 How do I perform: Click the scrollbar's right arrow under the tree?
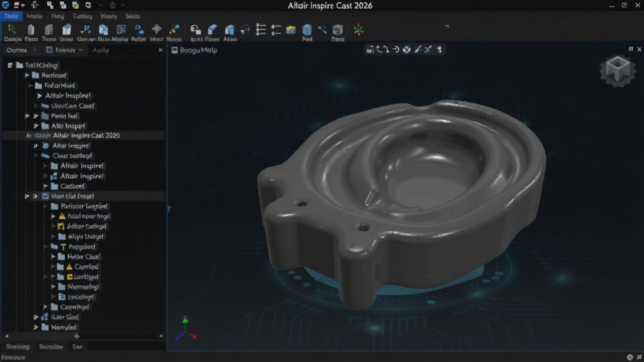click(x=161, y=336)
